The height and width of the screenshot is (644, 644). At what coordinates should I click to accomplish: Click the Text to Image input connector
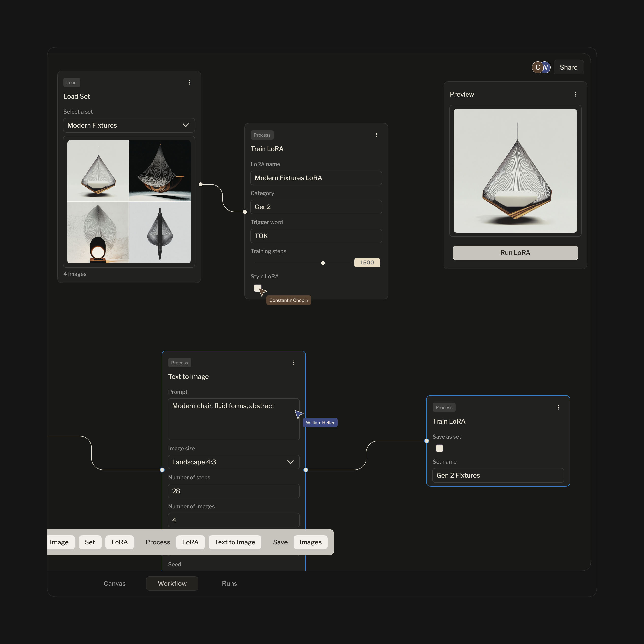[x=162, y=470]
